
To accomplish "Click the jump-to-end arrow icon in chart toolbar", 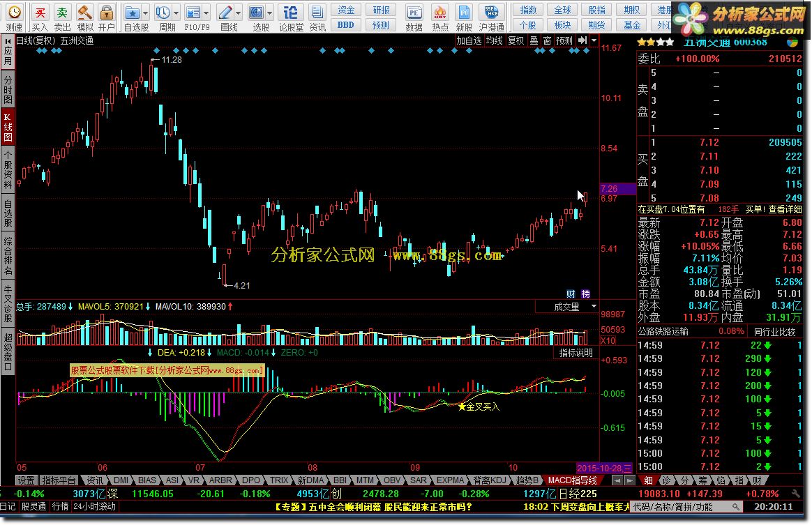I will [x=582, y=40].
